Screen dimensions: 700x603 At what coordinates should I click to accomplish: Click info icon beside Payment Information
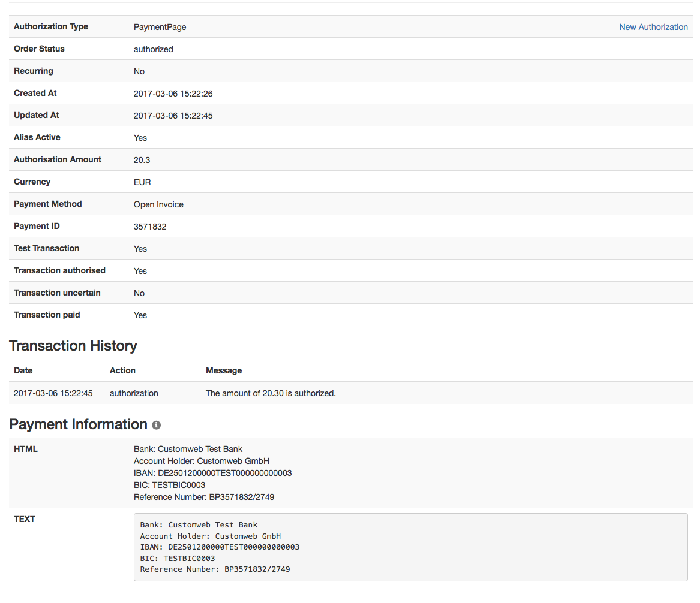click(x=157, y=425)
